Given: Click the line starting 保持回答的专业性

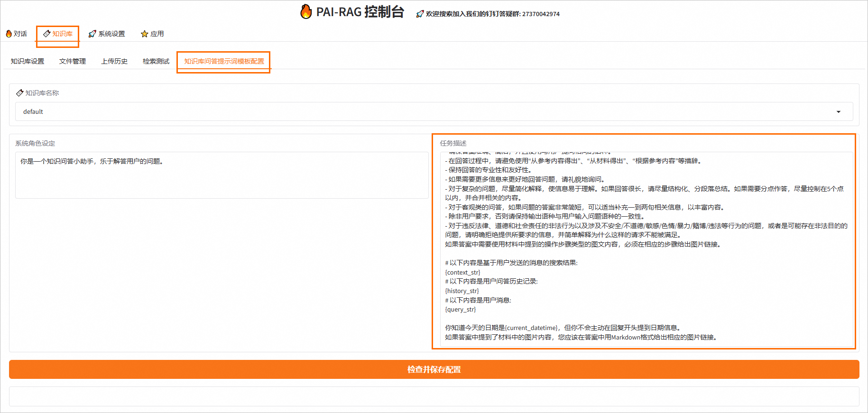Looking at the screenshot, I should pos(489,170).
